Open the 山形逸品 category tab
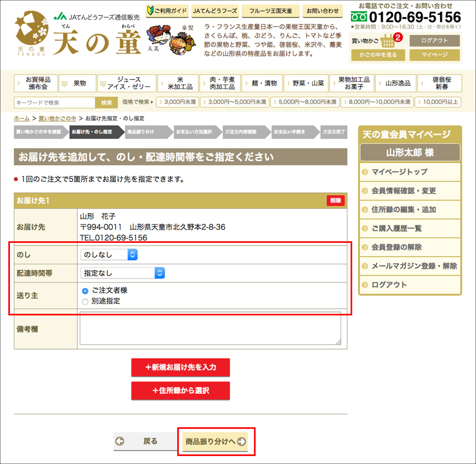The image size is (476, 464). 396,83
